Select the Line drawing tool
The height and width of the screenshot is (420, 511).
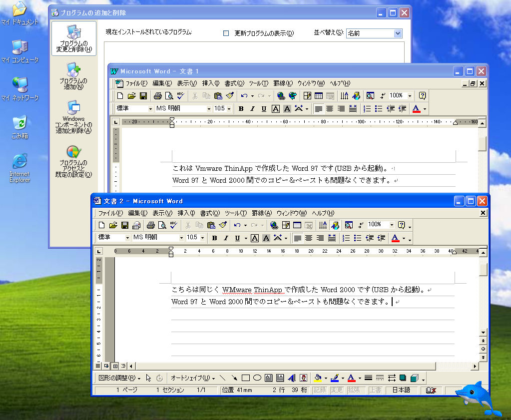tap(223, 378)
